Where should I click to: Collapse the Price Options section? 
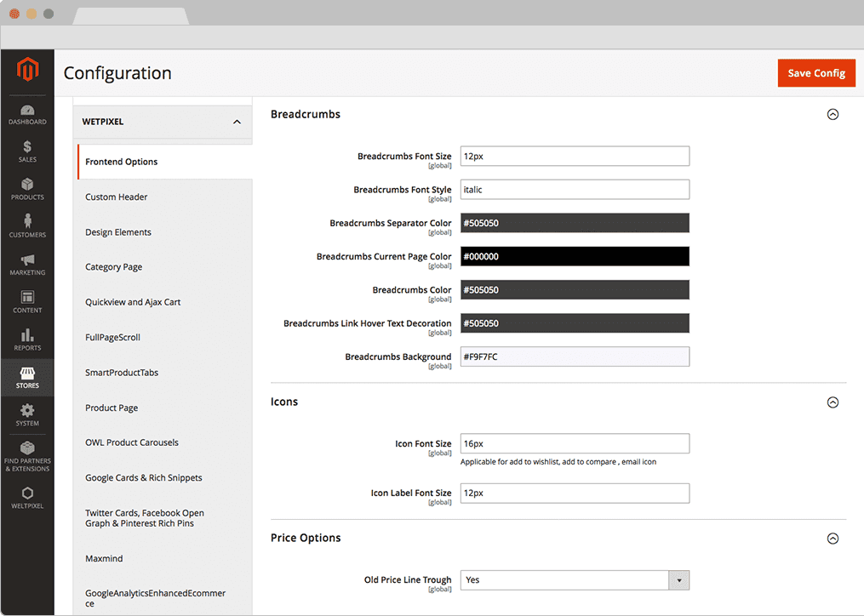(833, 539)
